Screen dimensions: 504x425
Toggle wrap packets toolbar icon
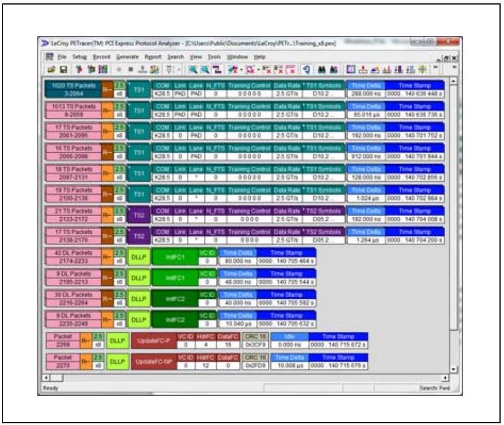[x=217, y=70]
